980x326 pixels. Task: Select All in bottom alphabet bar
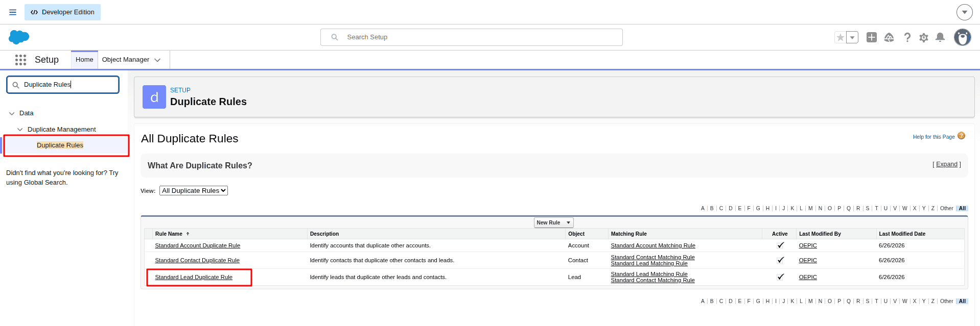962,302
